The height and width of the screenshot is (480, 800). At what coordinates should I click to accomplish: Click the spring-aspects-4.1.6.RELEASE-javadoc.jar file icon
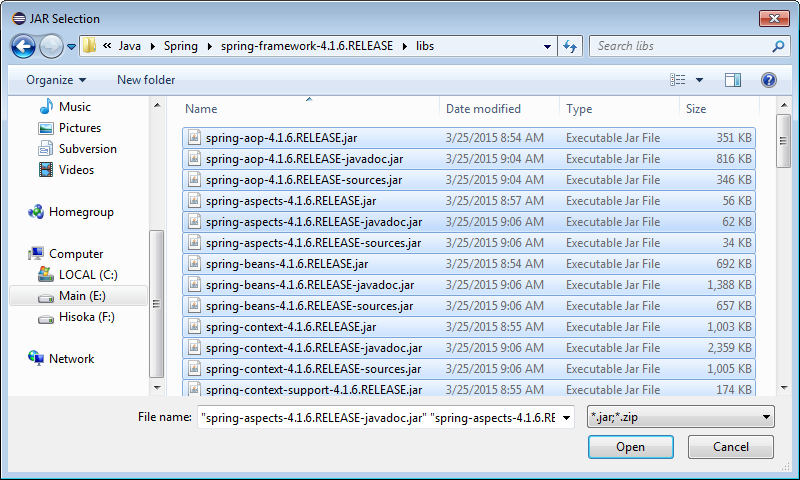point(194,221)
